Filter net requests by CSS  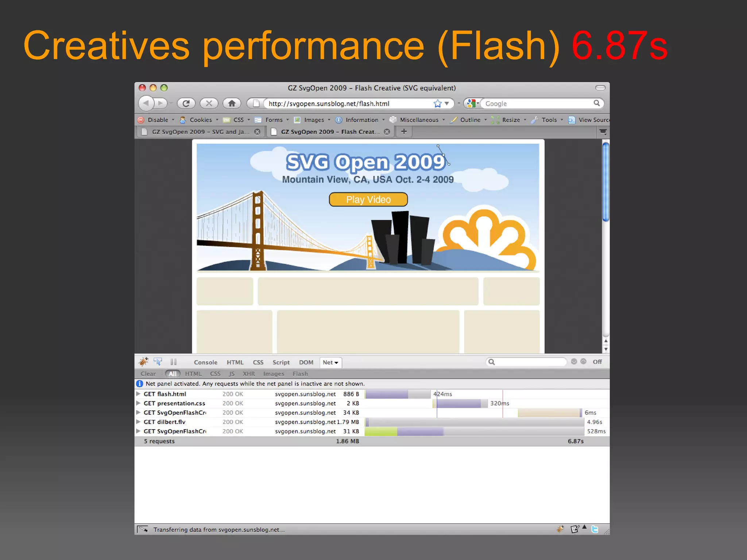click(x=215, y=374)
